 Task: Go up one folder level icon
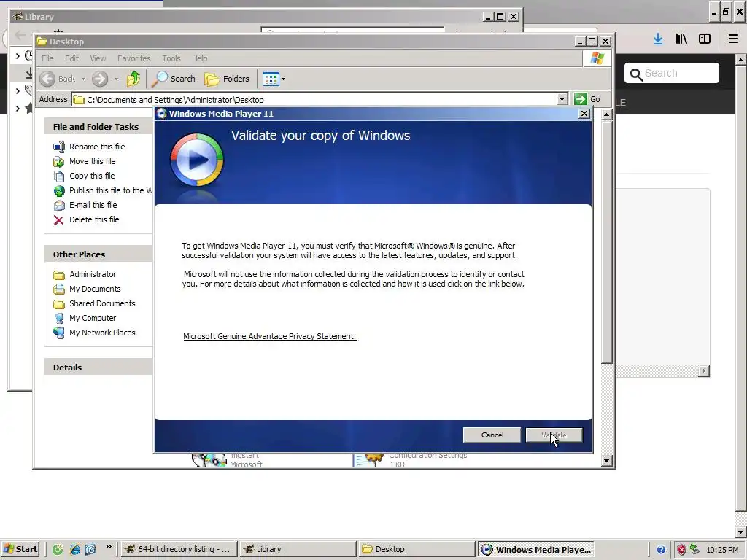coord(134,79)
